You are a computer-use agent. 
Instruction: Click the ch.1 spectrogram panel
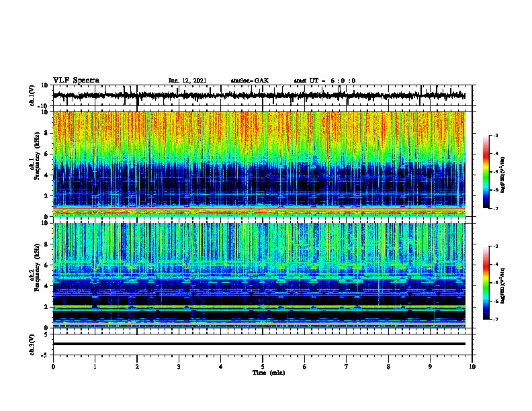[259, 164]
